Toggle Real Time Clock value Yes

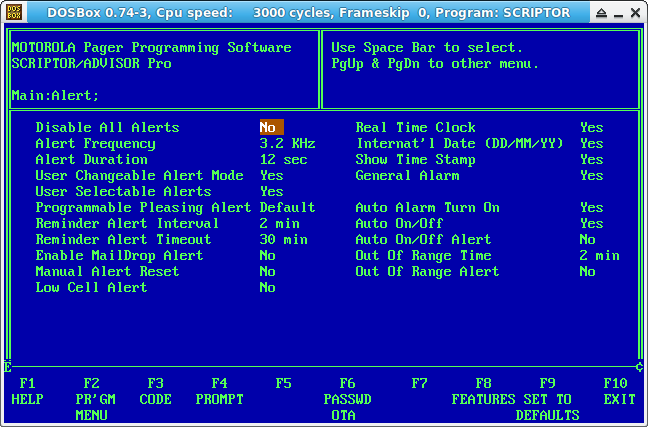591,127
